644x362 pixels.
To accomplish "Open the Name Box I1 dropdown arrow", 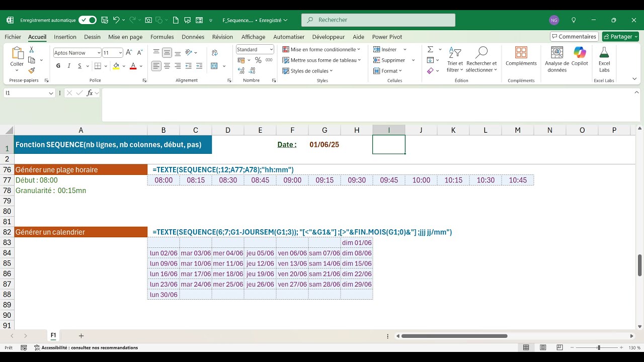I will pyautogui.click(x=51, y=93).
